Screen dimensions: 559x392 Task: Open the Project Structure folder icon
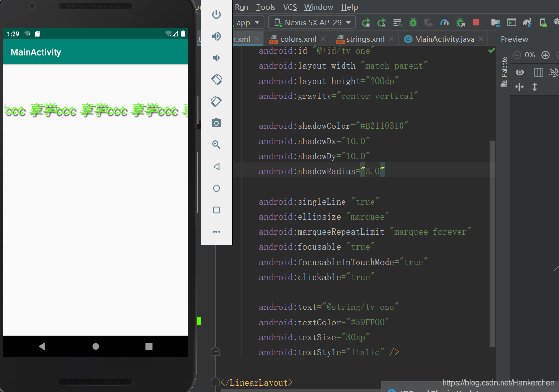(496, 23)
